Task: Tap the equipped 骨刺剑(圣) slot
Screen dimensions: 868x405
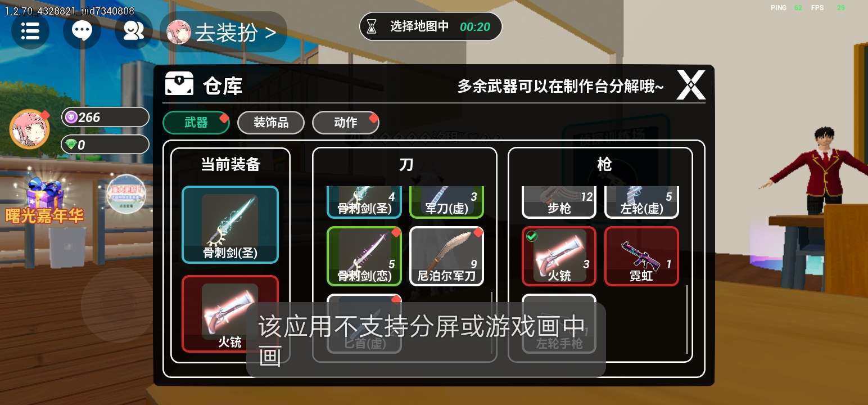Action: pyautogui.click(x=230, y=224)
